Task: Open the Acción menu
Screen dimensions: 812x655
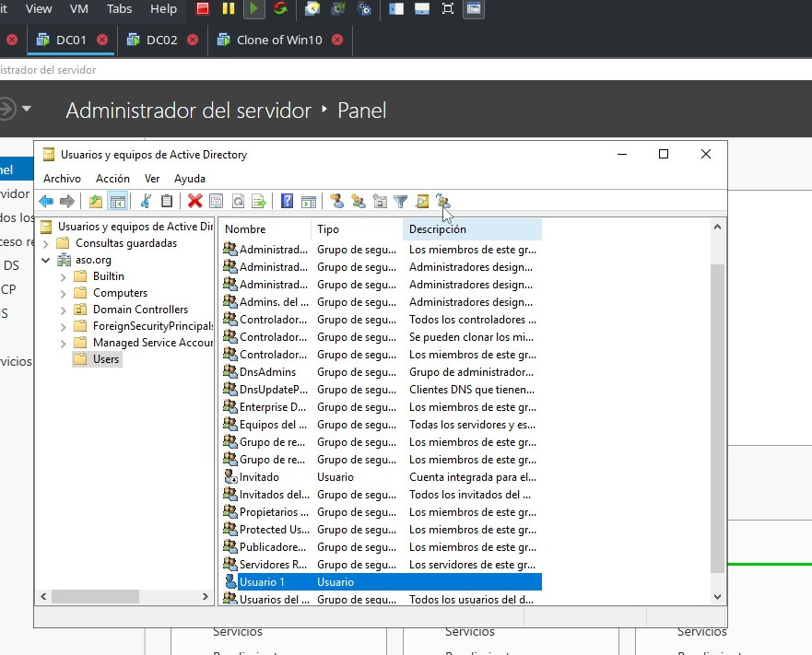Action: 112,179
